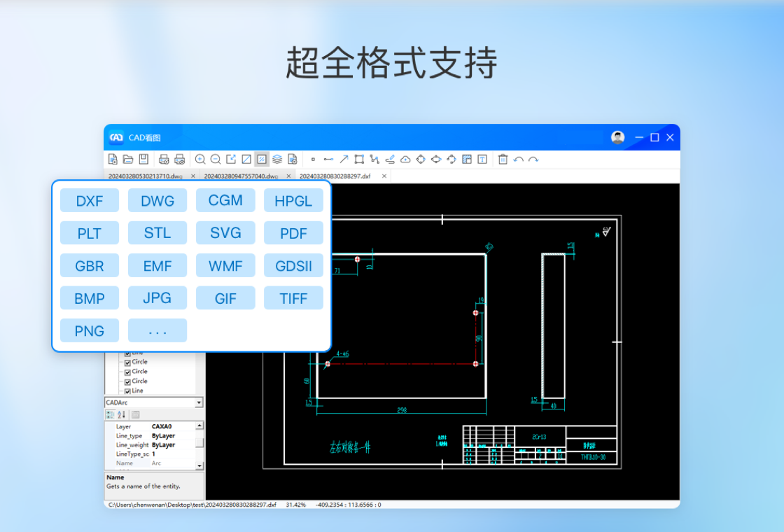784x532 pixels.
Task: Click the square with diagonal line icon
Action: pyautogui.click(x=246, y=160)
